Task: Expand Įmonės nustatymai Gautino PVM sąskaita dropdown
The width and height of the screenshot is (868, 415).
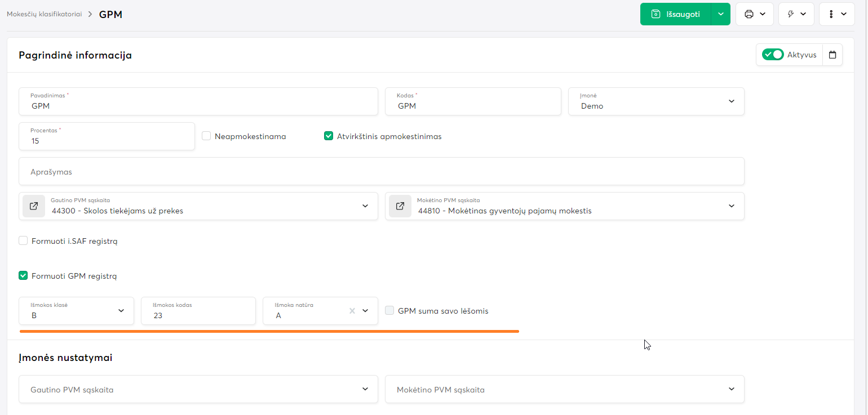Action: coord(365,389)
